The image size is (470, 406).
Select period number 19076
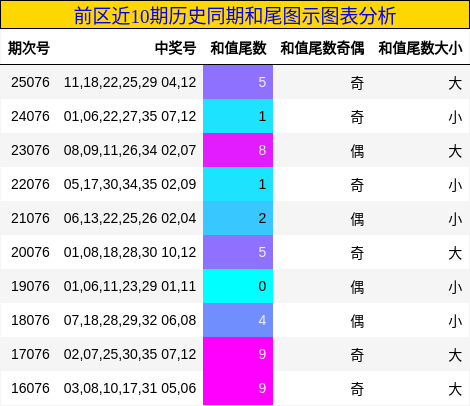point(30,286)
